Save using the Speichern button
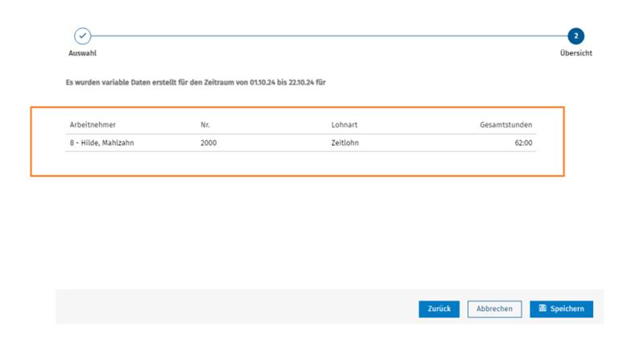Image resolution: width=644 pixels, height=341 pixels. (x=561, y=309)
